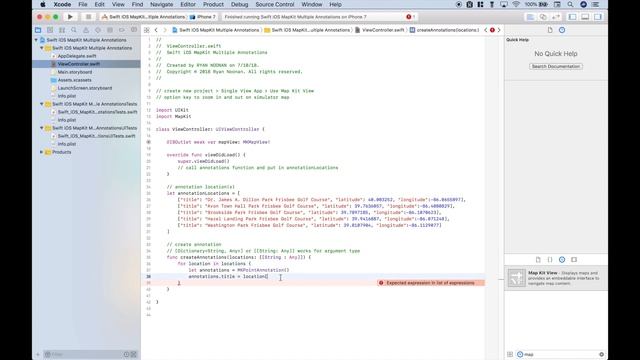
Task: Select AppDelegate.swift in navigator
Action: 77,56
